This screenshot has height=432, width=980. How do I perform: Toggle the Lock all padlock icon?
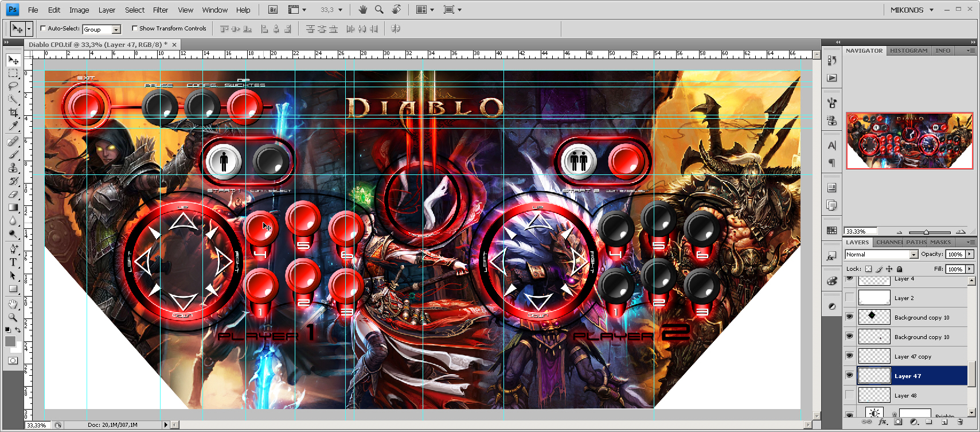(899, 268)
